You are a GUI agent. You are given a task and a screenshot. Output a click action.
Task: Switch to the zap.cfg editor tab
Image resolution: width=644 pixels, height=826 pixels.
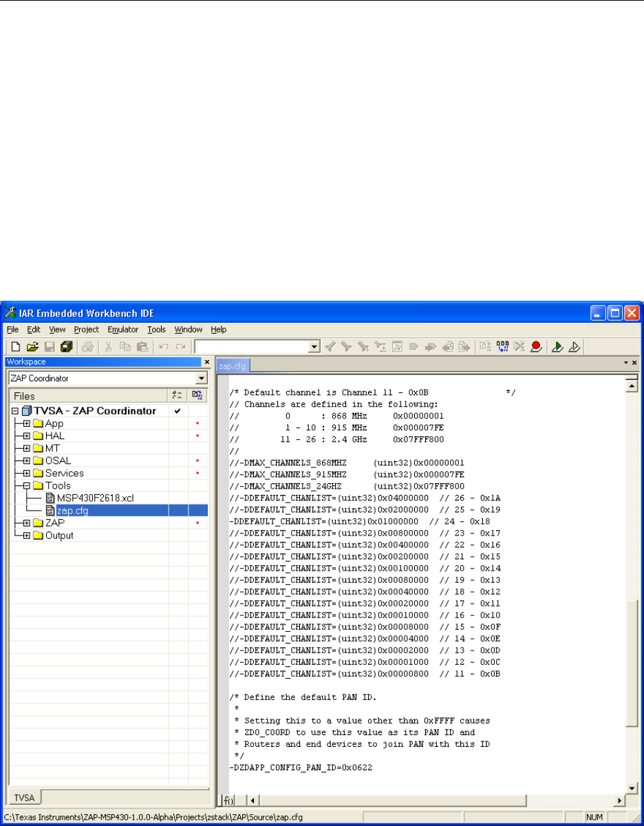click(x=233, y=366)
